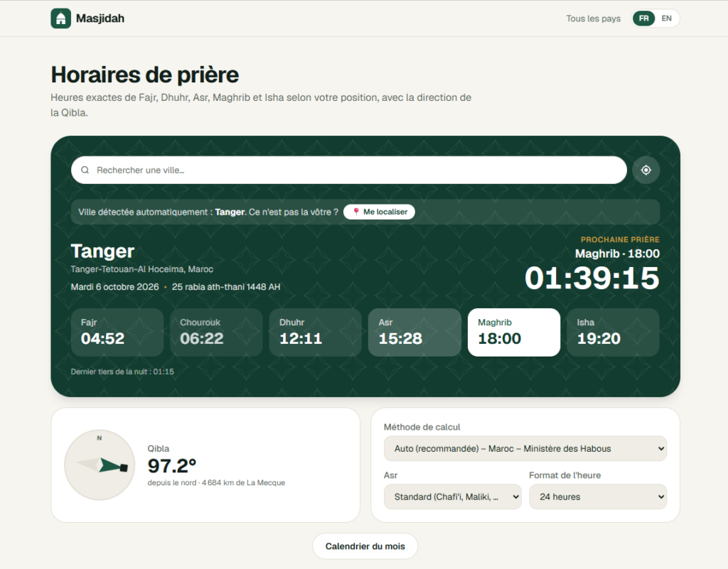Select the Isha 19:20 card

(613, 332)
